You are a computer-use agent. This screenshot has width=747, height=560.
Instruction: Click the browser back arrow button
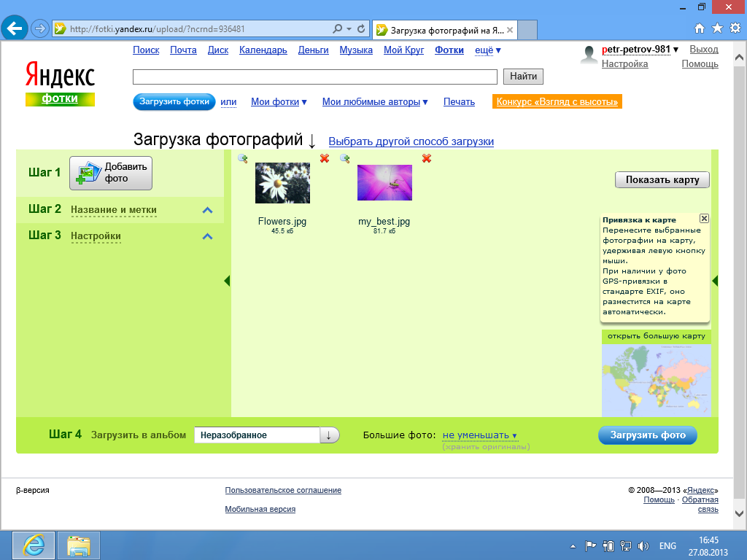pos(15,28)
